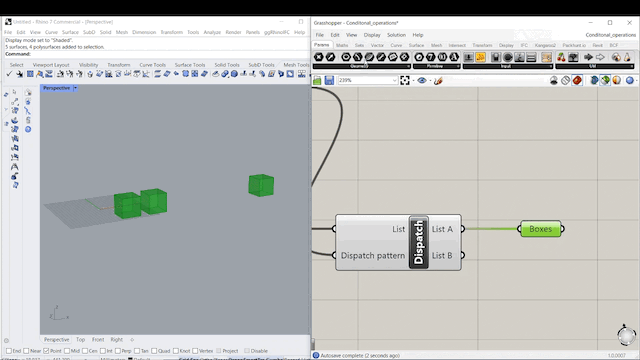Viewport: 640px width, 360px height.
Task: Enable the Cen osnap checkbox
Action: [x=85, y=351]
